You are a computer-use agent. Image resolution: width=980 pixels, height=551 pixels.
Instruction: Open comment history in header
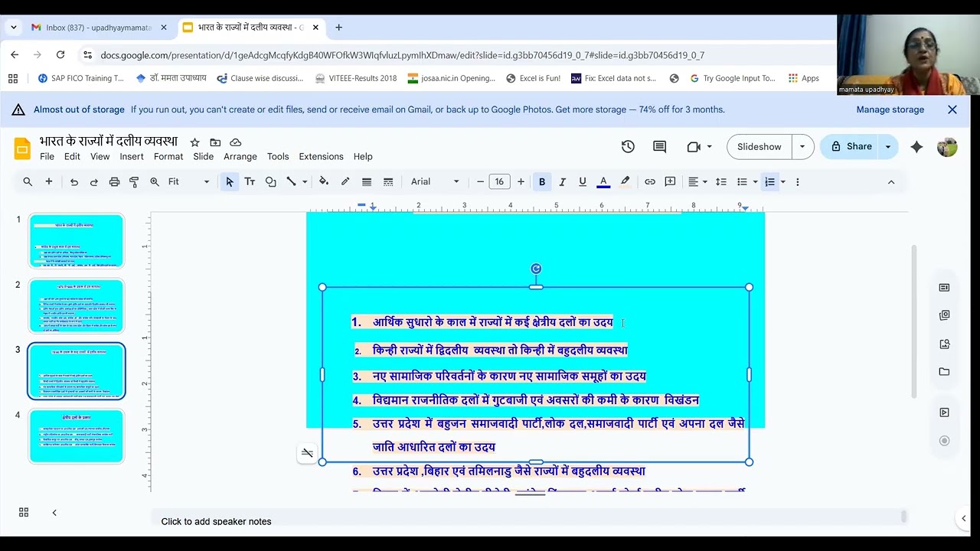(x=659, y=146)
